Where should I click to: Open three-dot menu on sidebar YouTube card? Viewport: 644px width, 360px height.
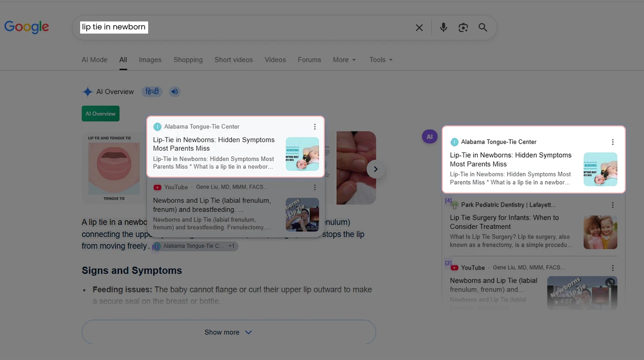point(613,268)
